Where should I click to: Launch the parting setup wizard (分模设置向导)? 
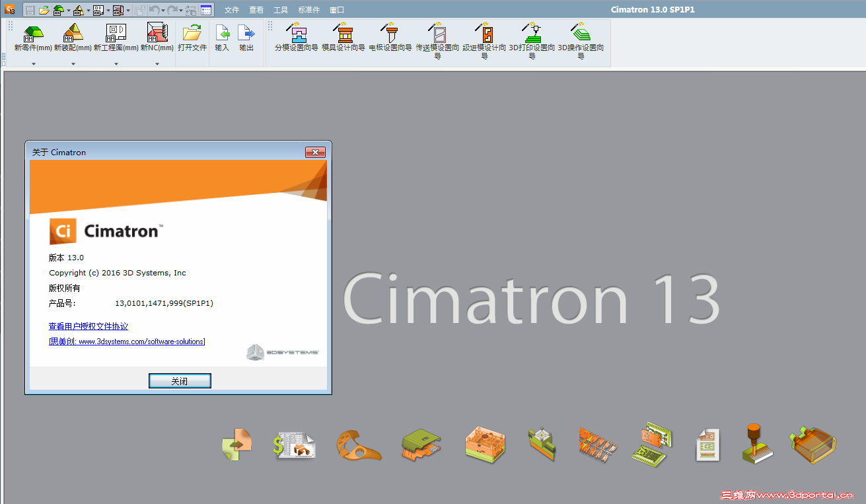pyautogui.click(x=297, y=38)
